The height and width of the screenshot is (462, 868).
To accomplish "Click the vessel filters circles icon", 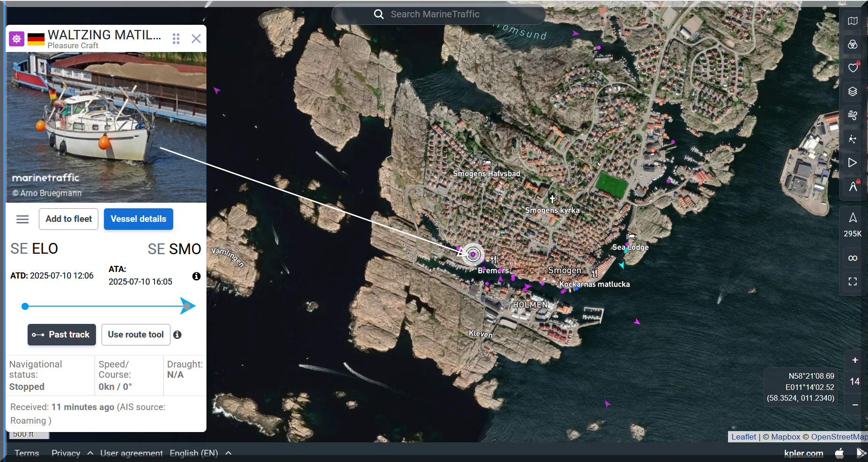I will (853, 44).
